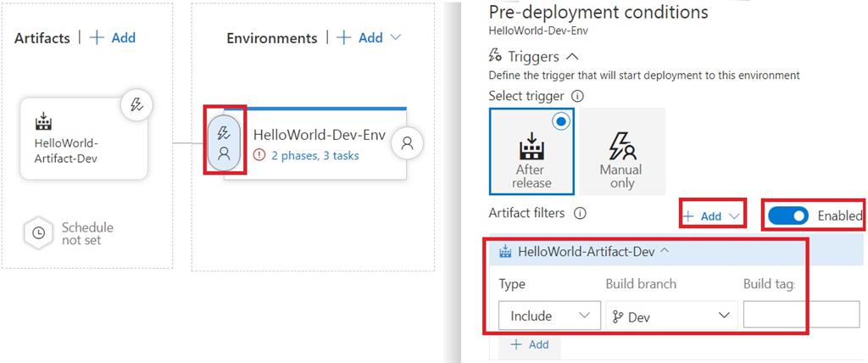Image resolution: width=868 pixels, height=363 pixels.
Task: Click the red error icon on environment
Action: (x=259, y=155)
